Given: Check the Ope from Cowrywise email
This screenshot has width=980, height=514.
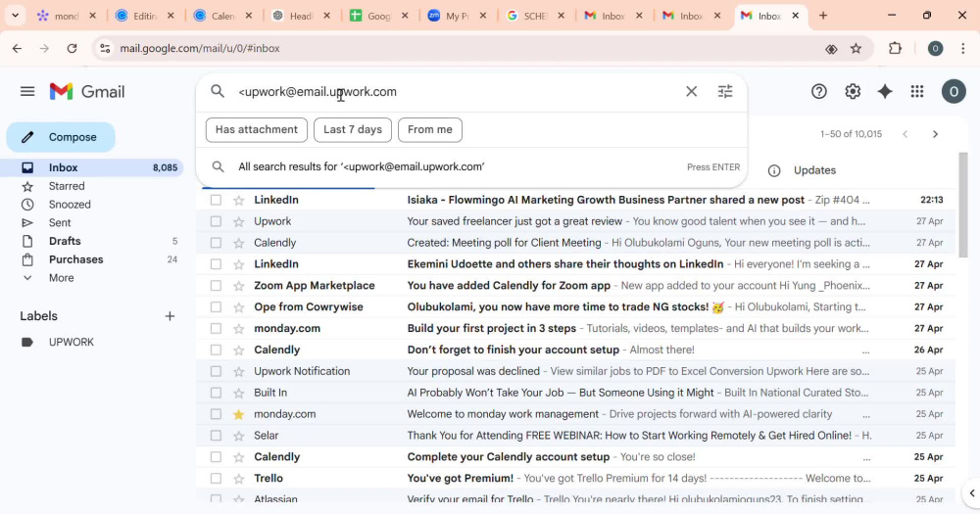Looking at the screenshot, I should [x=216, y=307].
